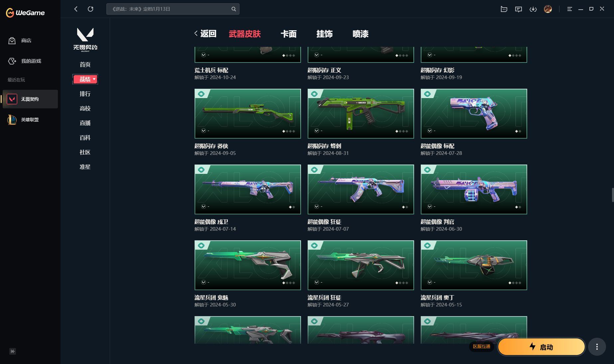
Task: Select the 英雄联盟 game icon in sidebar
Action: [12, 120]
